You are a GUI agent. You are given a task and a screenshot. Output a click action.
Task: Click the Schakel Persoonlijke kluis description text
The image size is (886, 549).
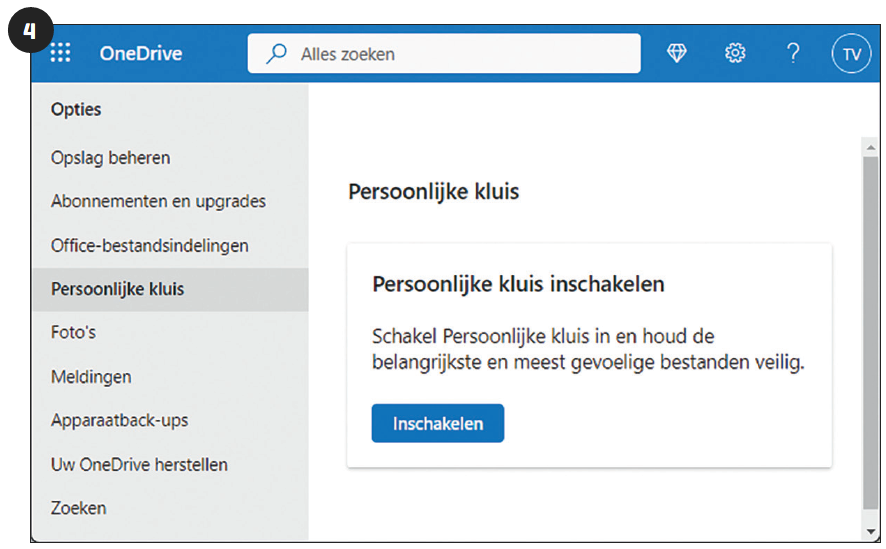click(x=588, y=349)
